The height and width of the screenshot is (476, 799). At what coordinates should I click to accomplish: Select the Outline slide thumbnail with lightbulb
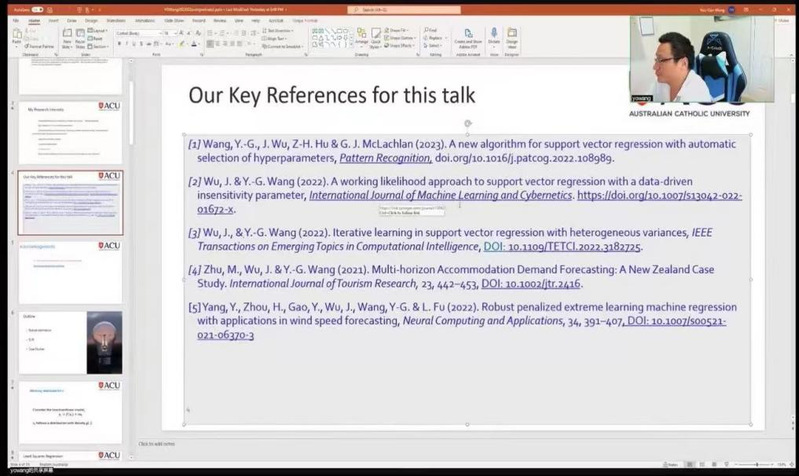point(71,342)
